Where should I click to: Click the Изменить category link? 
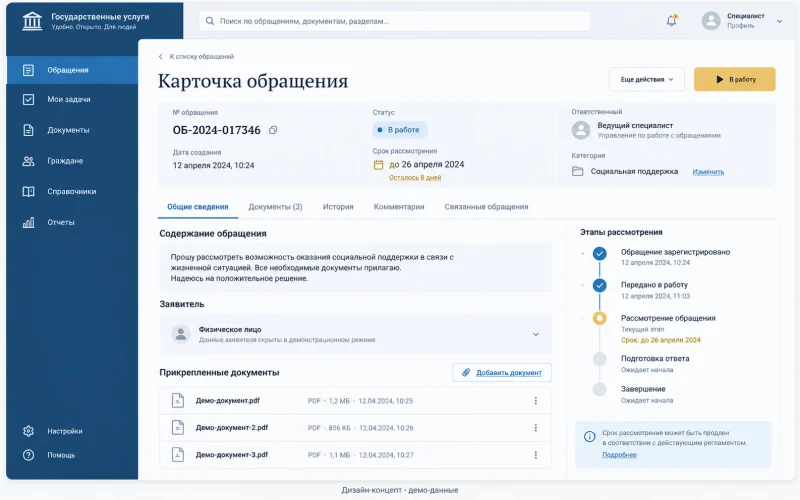click(x=708, y=172)
